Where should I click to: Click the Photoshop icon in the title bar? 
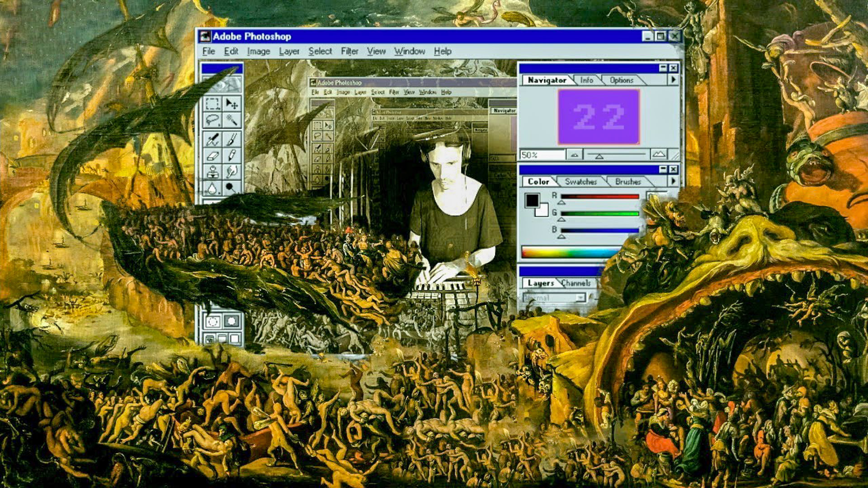coord(205,36)
